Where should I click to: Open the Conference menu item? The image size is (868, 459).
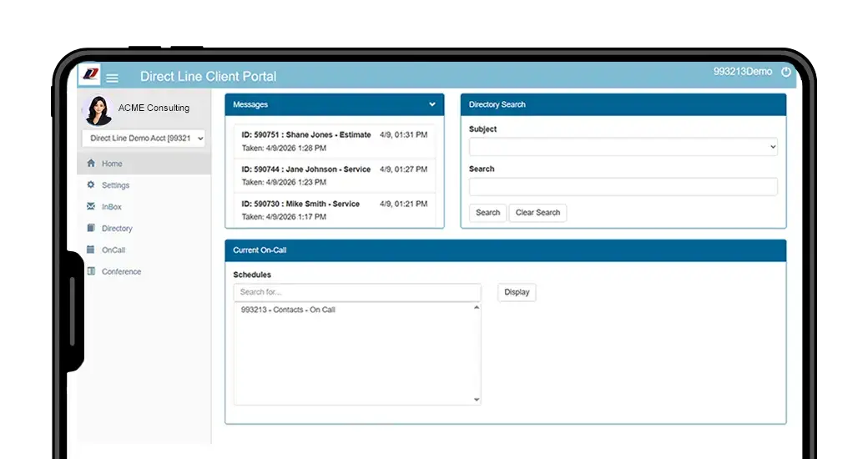[x=121, y=272]
